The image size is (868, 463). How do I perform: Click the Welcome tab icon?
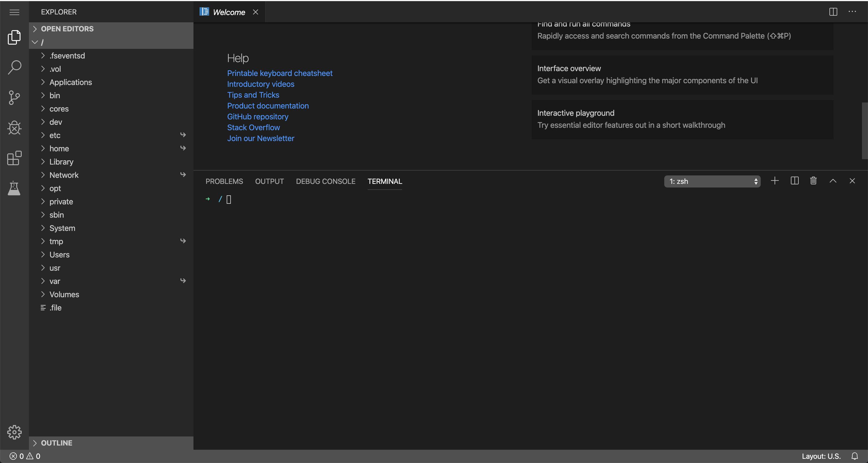204,12
